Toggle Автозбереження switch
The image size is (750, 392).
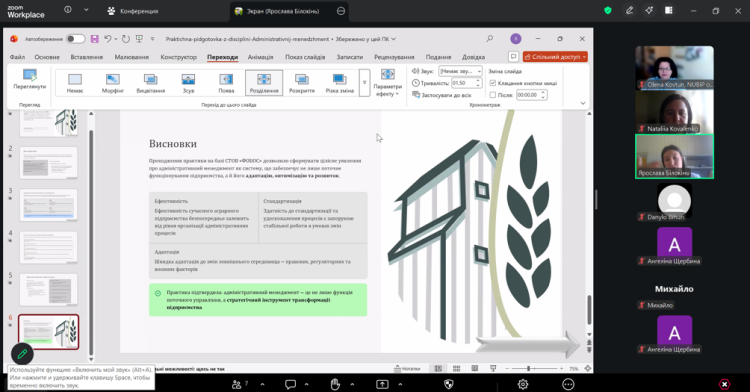(x=75, y=39)
